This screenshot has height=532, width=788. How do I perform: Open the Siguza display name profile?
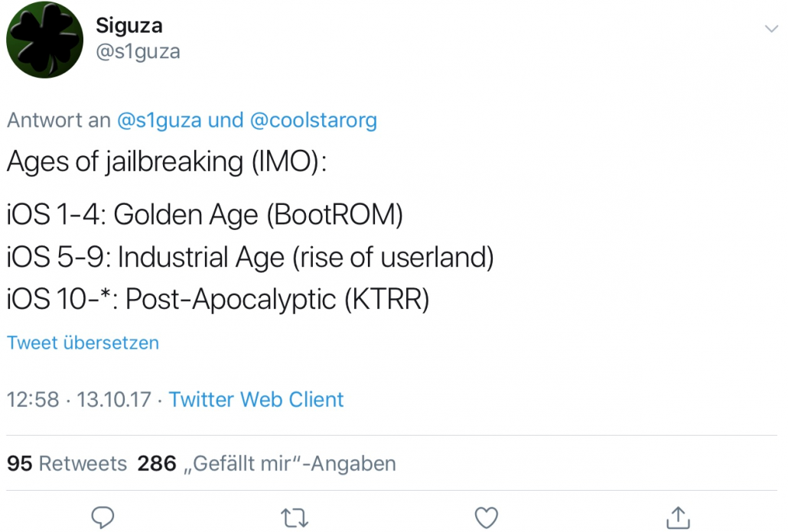pos(129,25)
